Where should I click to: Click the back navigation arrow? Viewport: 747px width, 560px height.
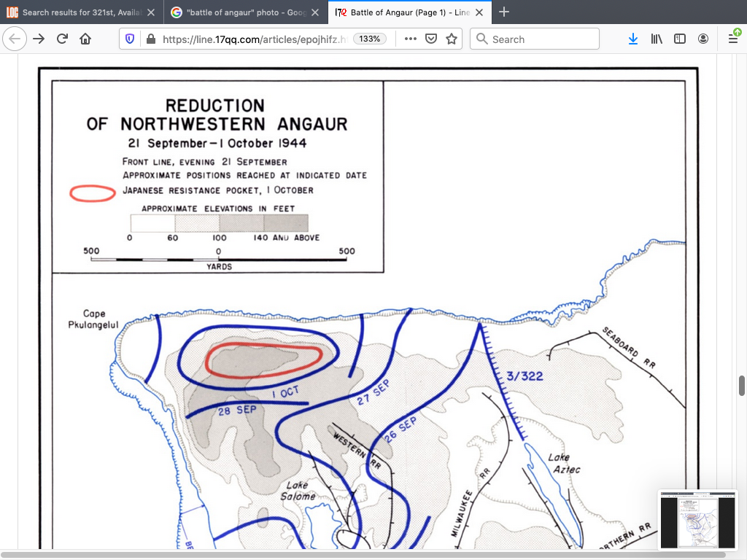click(15, 39)
